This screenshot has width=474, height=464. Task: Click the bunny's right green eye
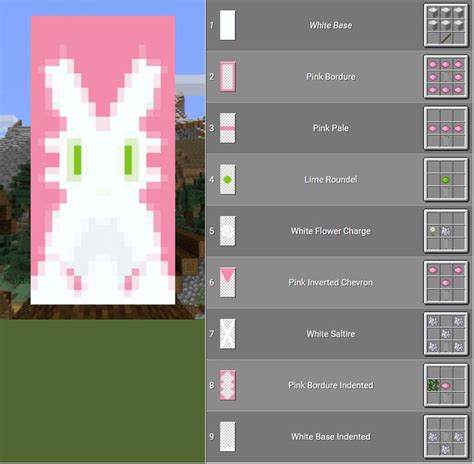point(128,160)
